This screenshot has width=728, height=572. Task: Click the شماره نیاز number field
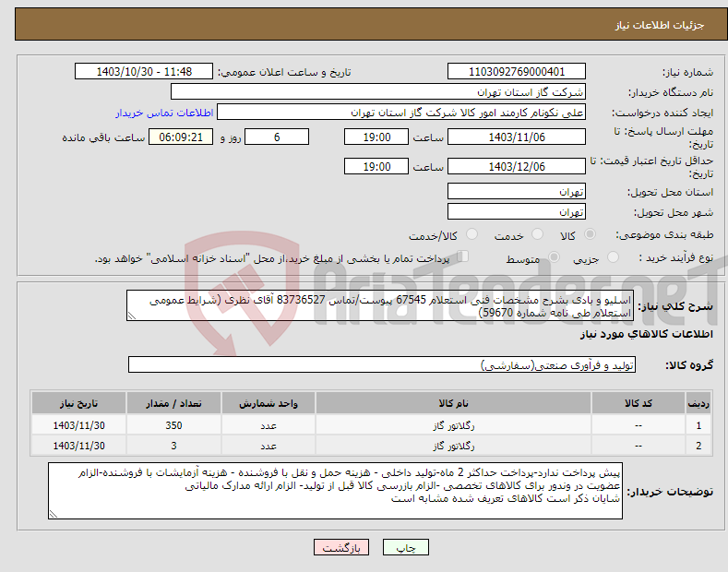click(517, 72)
